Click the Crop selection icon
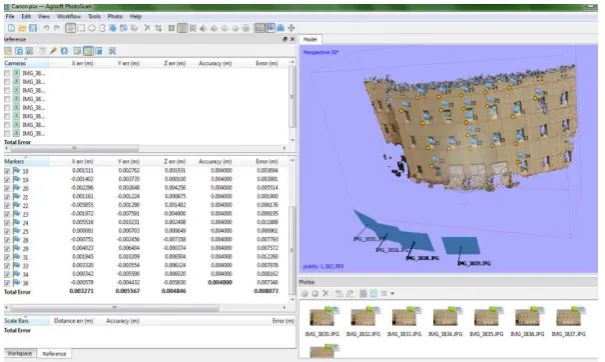 (158, 28)
